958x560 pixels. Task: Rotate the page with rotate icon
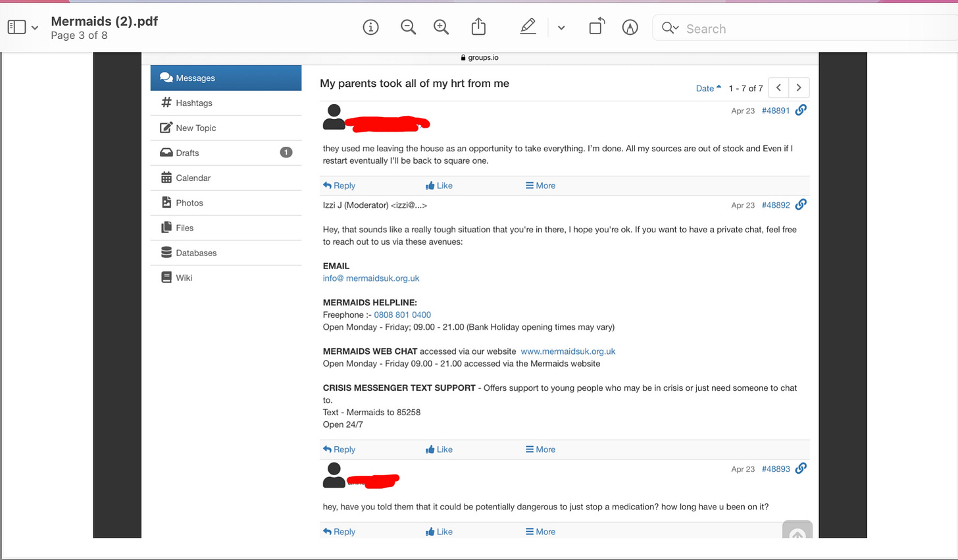click(x=597, y=27)
